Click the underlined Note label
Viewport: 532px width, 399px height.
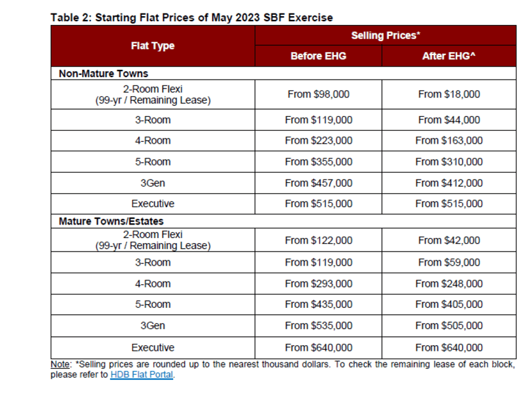tap(60, 364)
